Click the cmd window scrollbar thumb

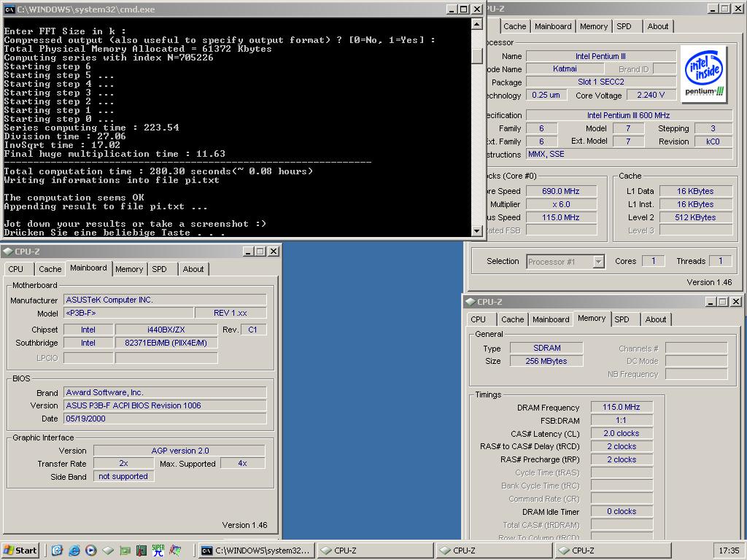tap(477, 55)
